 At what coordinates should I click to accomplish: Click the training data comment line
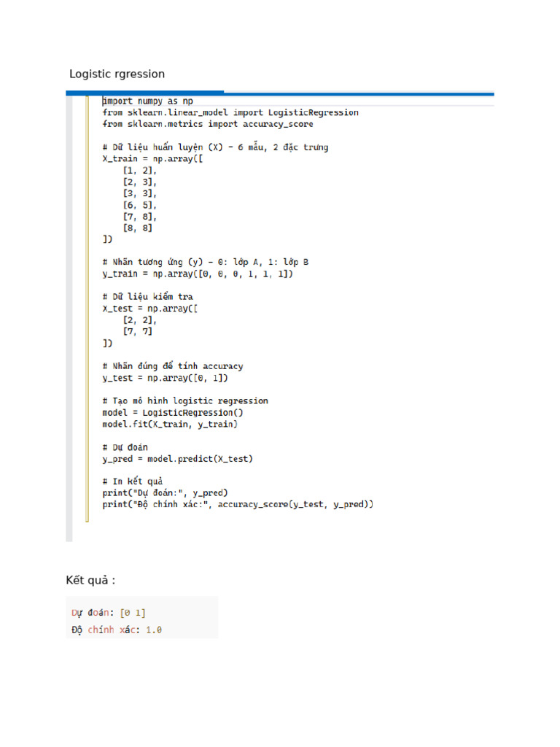(215, 147)
